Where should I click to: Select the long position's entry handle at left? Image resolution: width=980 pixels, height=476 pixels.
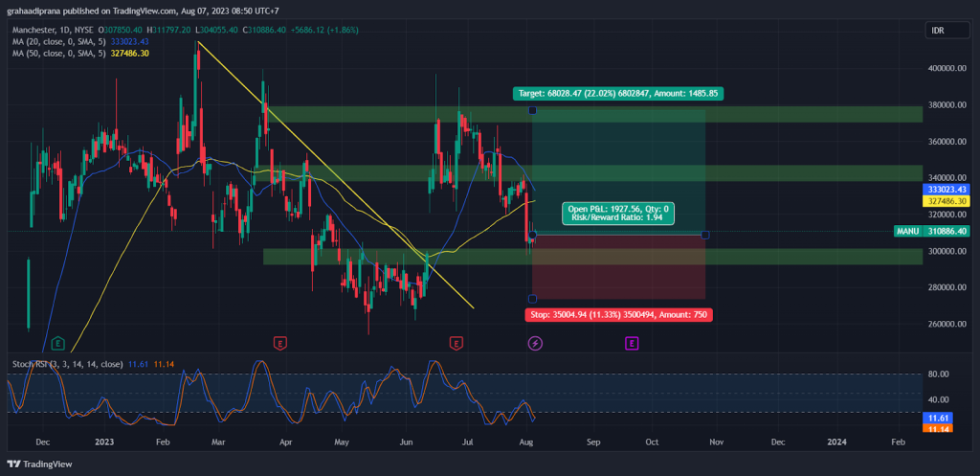click(x=532, y=236)
